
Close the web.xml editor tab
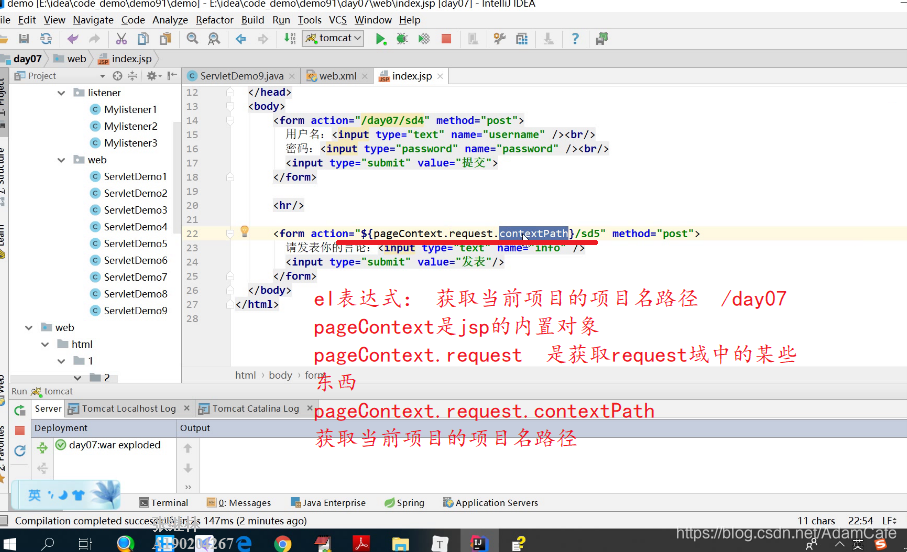(x=364, y=76)
